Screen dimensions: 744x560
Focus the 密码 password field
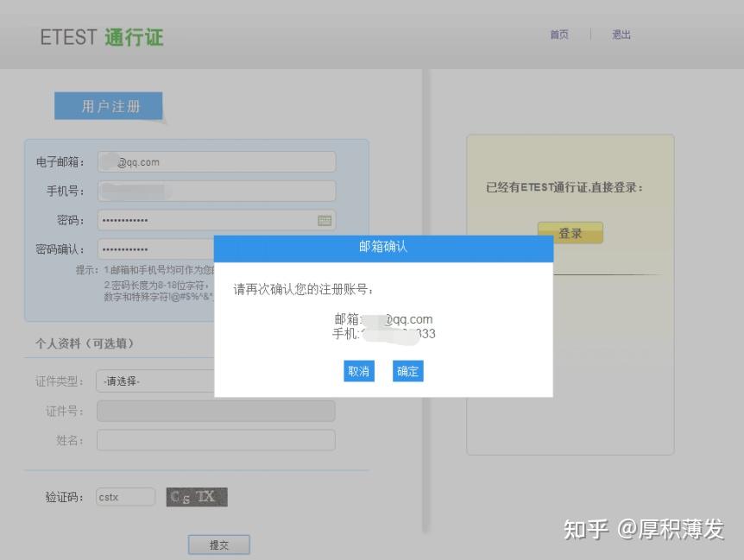tap(217, 221)
